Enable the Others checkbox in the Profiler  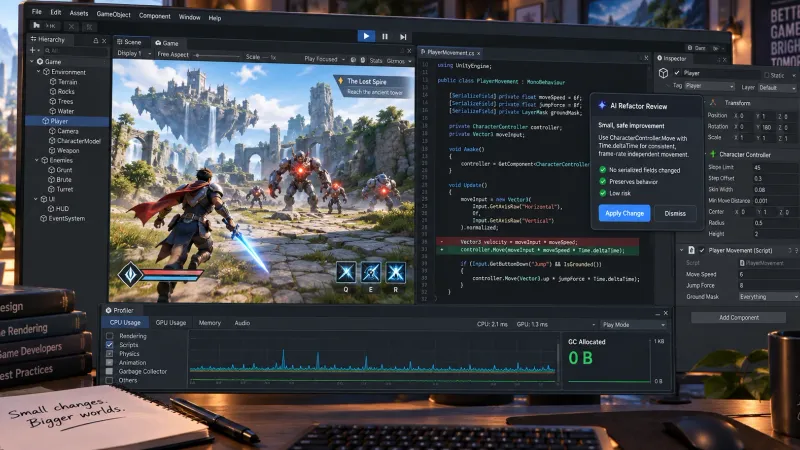(x=109, y=380)
